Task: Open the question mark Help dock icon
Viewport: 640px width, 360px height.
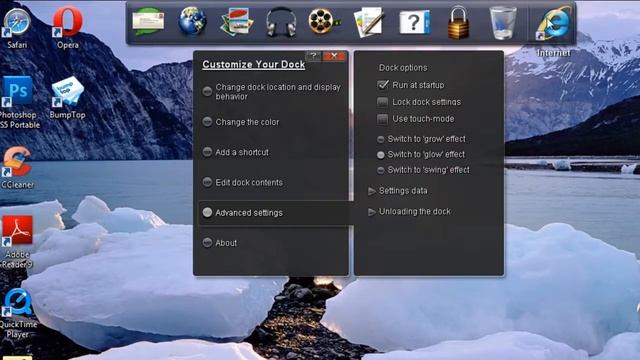Action: point(414,22)
